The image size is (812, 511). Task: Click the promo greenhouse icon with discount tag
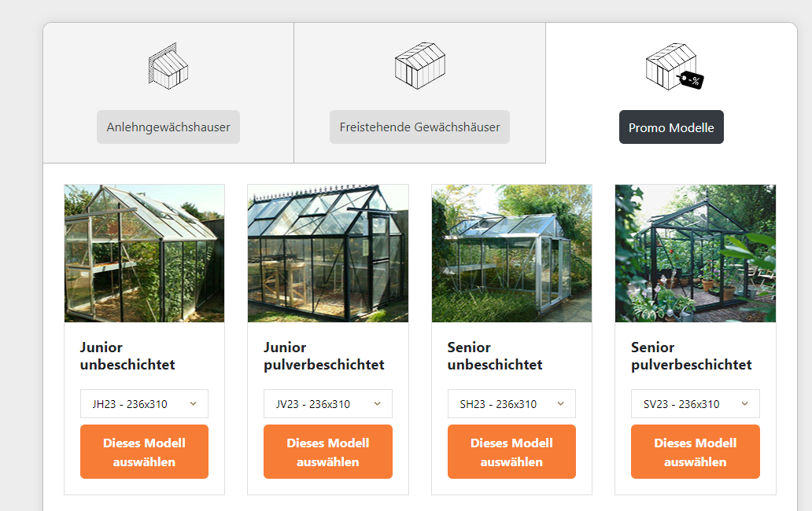[x=675, y=66]
